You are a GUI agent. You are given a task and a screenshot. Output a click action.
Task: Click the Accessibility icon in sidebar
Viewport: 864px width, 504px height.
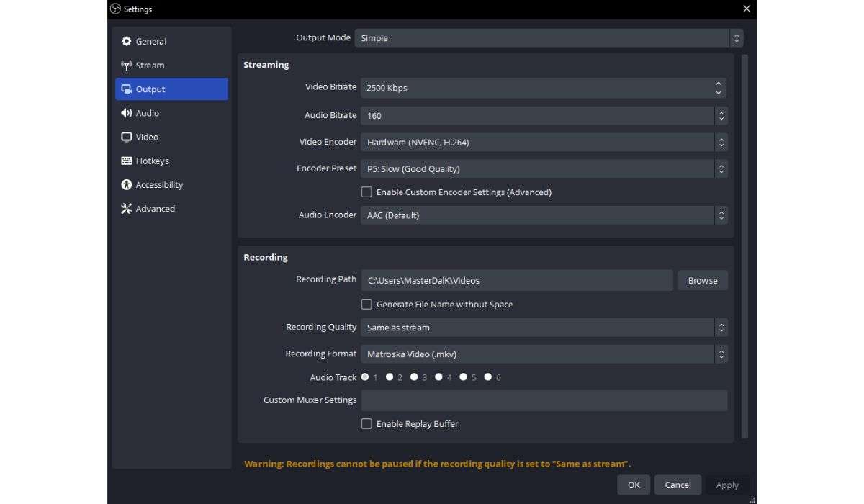(x=127, y=184)
